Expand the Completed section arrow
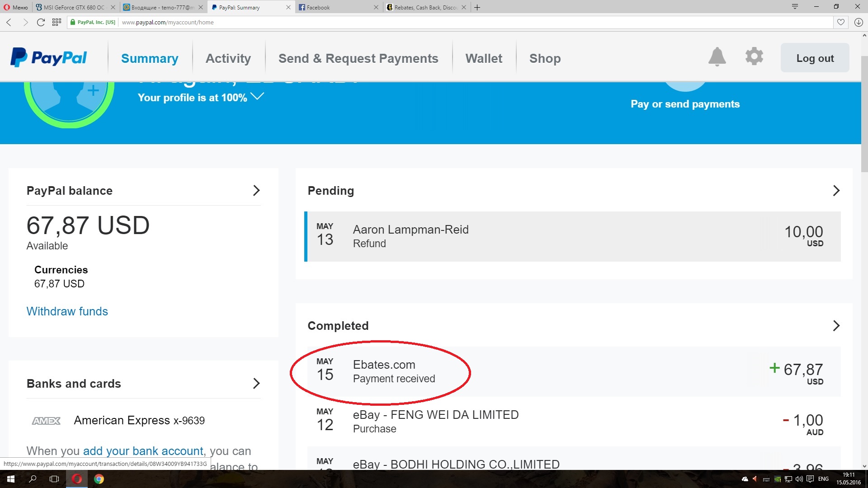The image size is (868, 488). [836, 326]
